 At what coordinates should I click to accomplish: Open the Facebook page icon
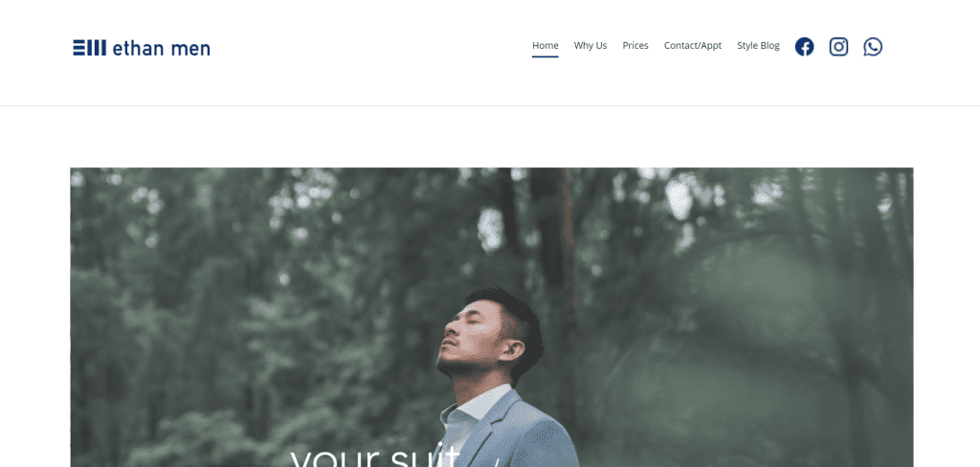(804, 47)
